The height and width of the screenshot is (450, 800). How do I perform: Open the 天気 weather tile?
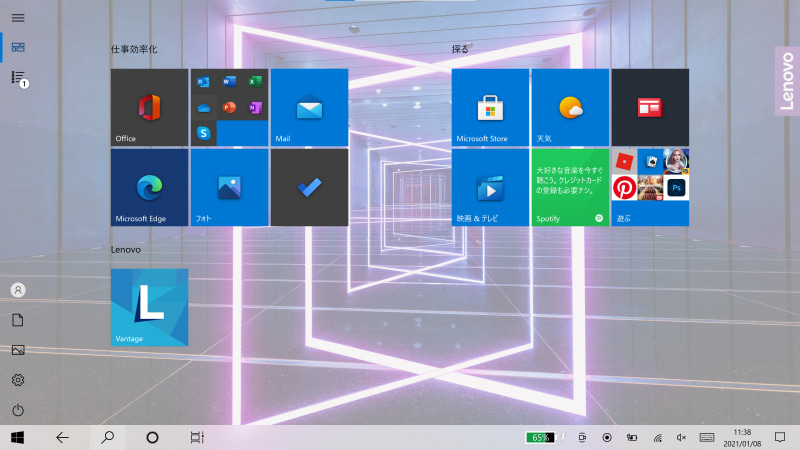coord(570,107)
